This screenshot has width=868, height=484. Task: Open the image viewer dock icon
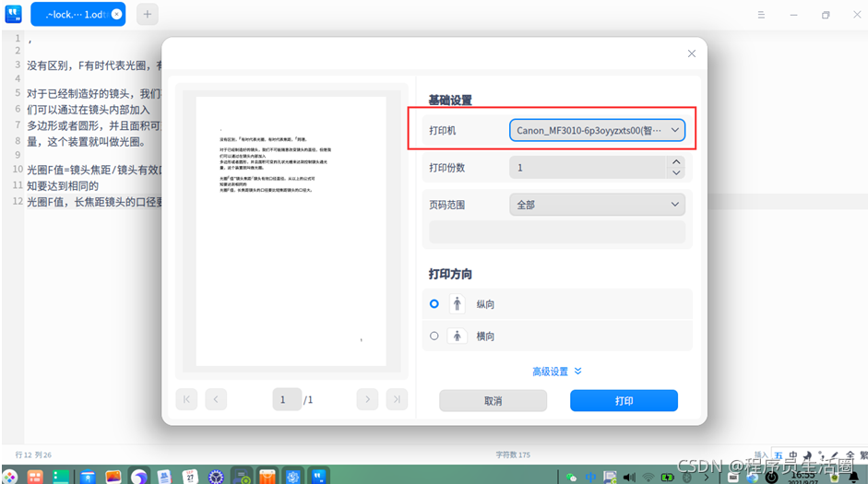click(x=113, y=477)
